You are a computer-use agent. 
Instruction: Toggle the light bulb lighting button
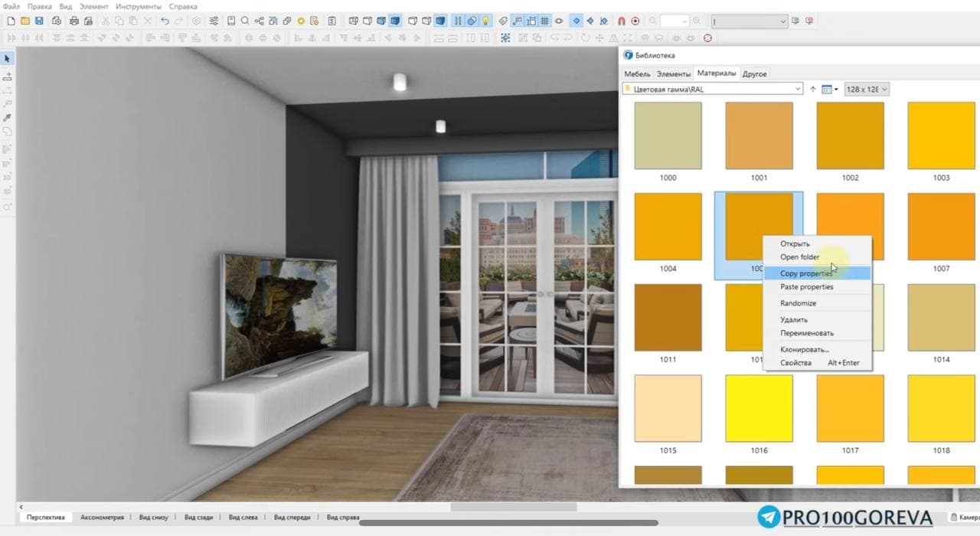(x=485, y=21)
